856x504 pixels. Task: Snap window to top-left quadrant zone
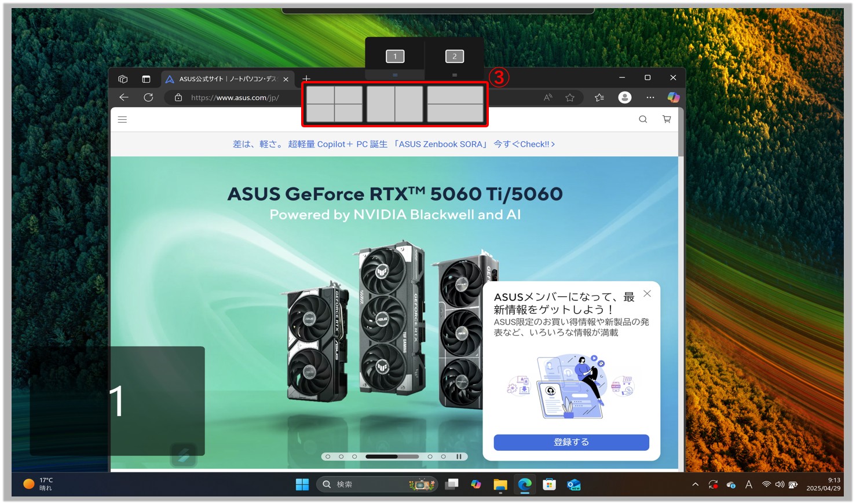pyautogui.click(x=320, y=95)
